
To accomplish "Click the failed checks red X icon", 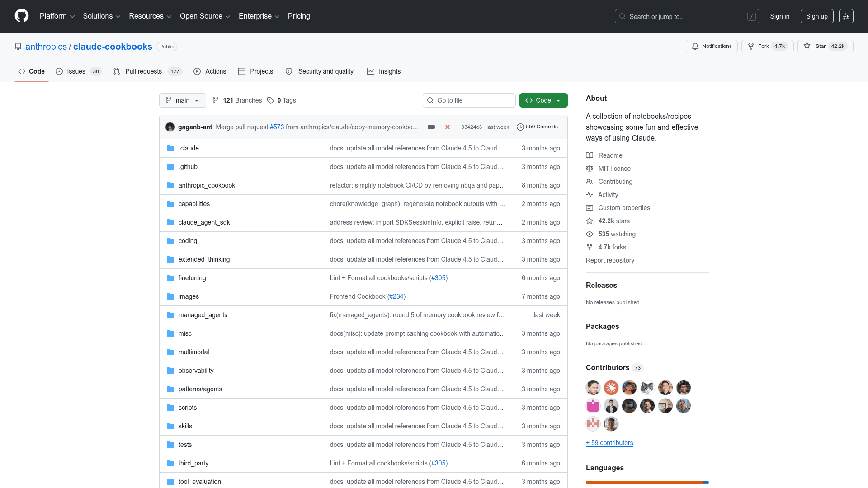I will point(448,127).
